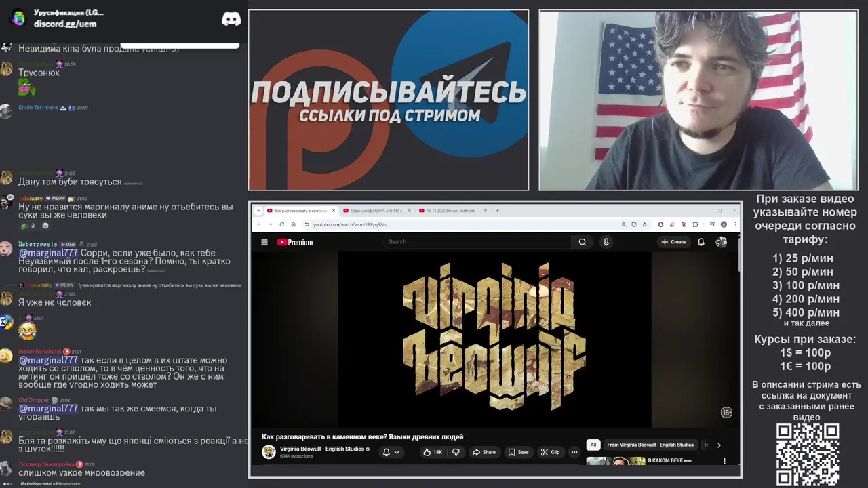Open the 'Virginia Bēowulf - English Studies' channel name
Image resolution: width=868 pixels, height=488 pixels.
[322, 449]
